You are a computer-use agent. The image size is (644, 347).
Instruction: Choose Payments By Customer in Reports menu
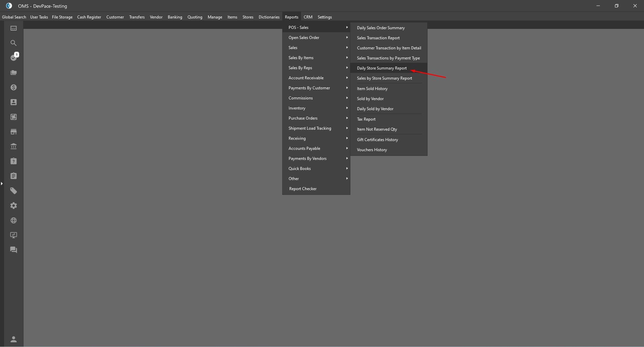(316, 88)
